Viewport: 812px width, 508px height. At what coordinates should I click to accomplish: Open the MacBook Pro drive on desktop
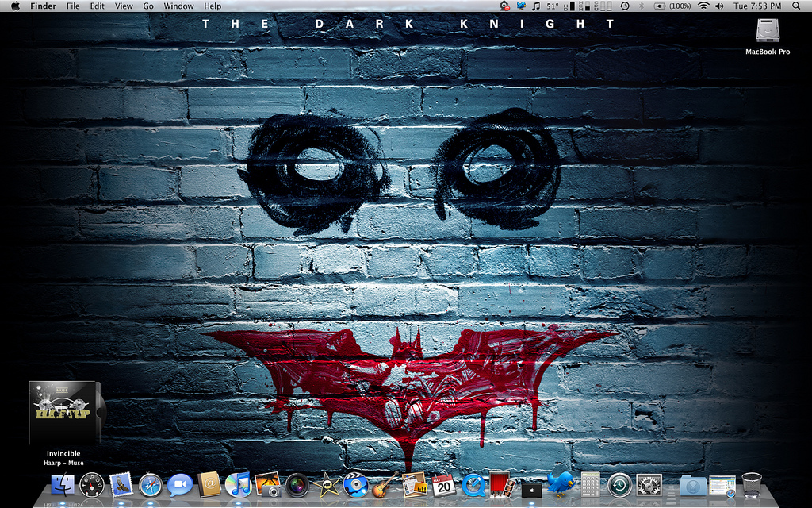point(768,37)
